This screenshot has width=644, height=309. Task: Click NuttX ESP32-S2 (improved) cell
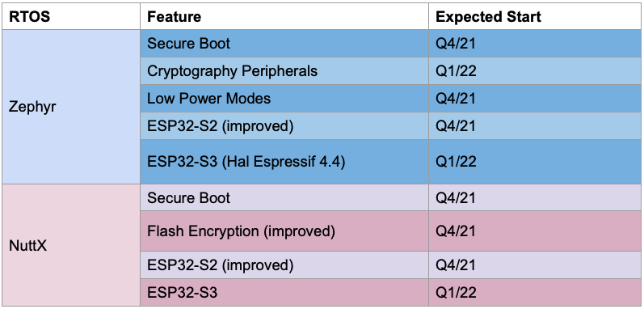pos(284,265)
